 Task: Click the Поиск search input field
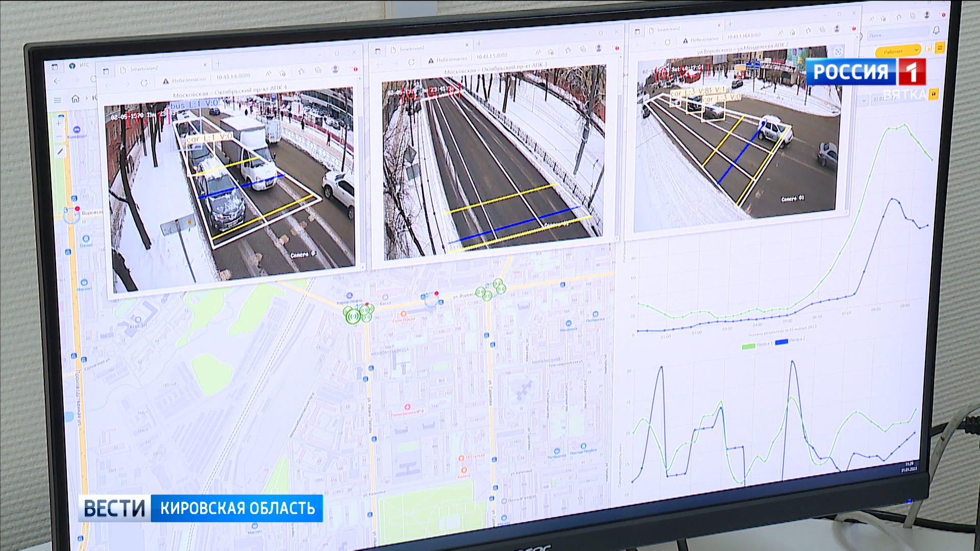click(895, 35)
